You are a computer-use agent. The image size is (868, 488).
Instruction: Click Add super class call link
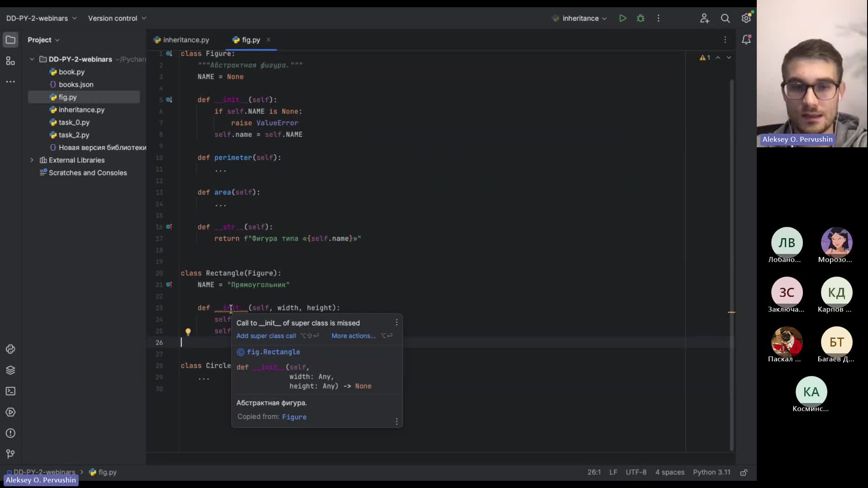(266, 336)
